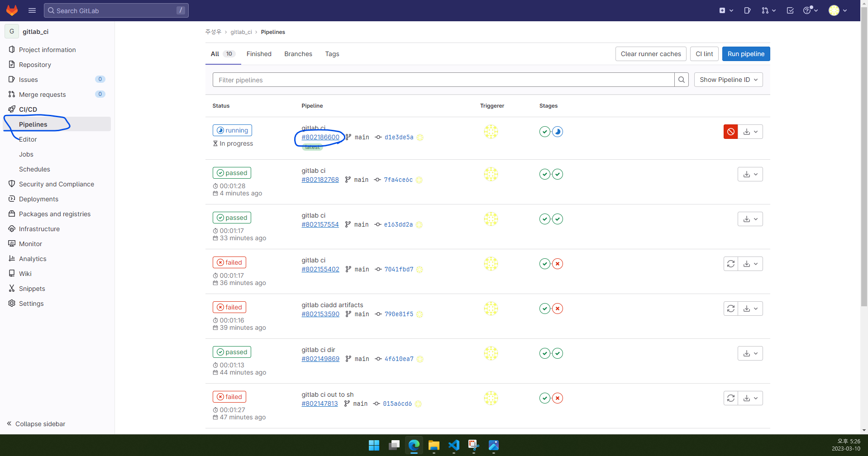Open commit link 7fa4ce6c
The image size is (868, 456).
[398, 180]
